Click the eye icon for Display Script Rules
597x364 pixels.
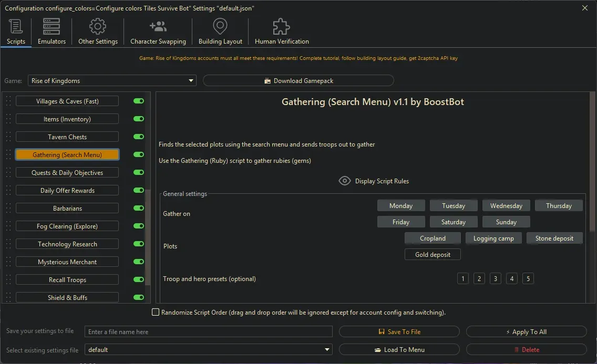tap(345, 181)
